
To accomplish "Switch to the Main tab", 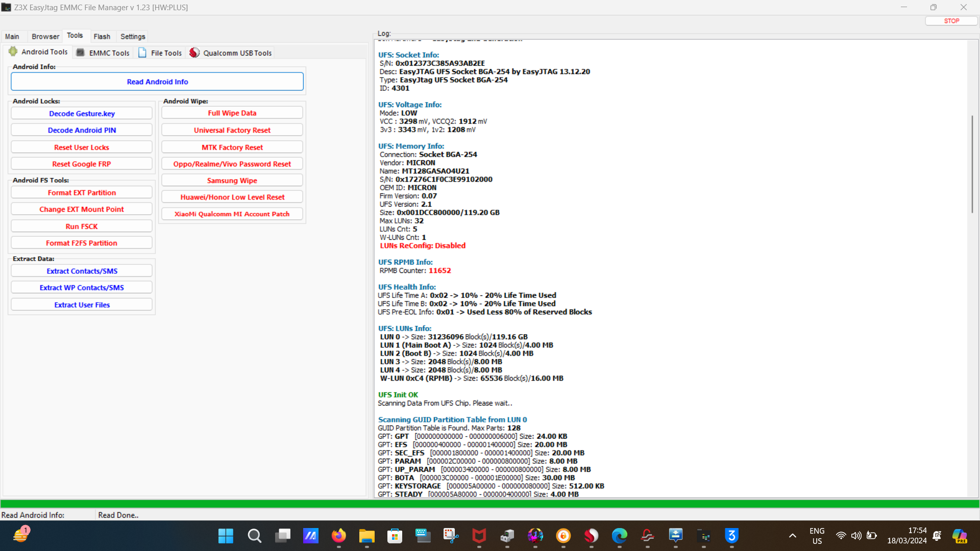I will click(x=12, y=37).
